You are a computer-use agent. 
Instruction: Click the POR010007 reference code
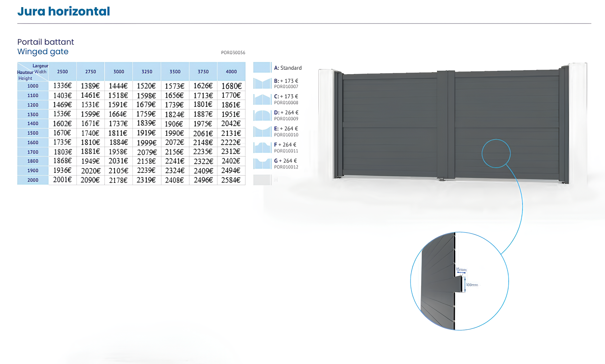[286, 87]
